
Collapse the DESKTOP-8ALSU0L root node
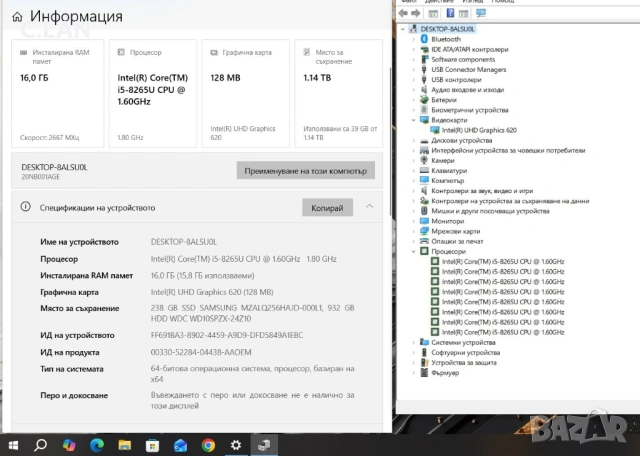click(403, 29)
